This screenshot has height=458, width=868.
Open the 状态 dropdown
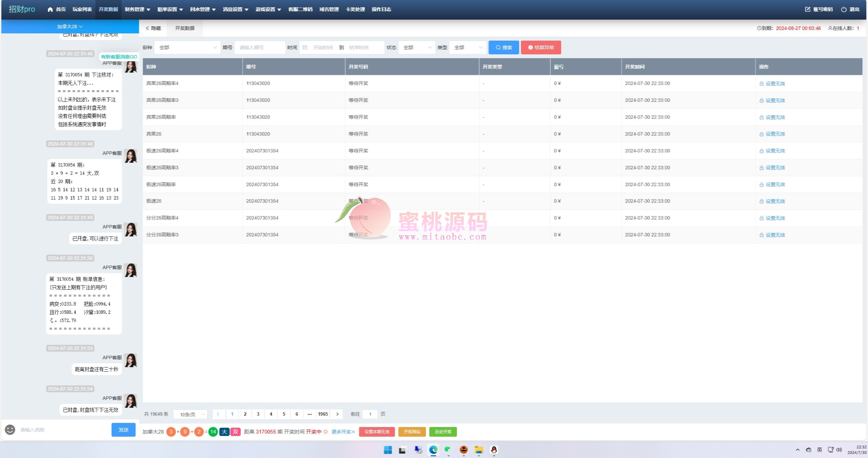417,47
